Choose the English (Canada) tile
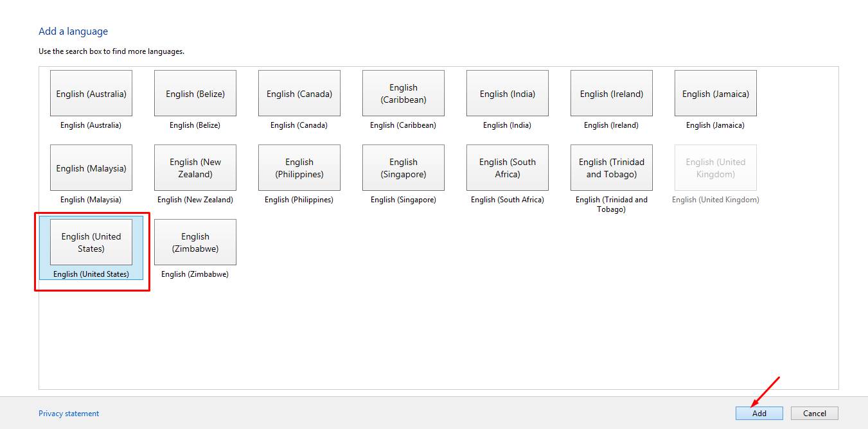This screenshot has width=868, height=429. (x=299, y=94)
